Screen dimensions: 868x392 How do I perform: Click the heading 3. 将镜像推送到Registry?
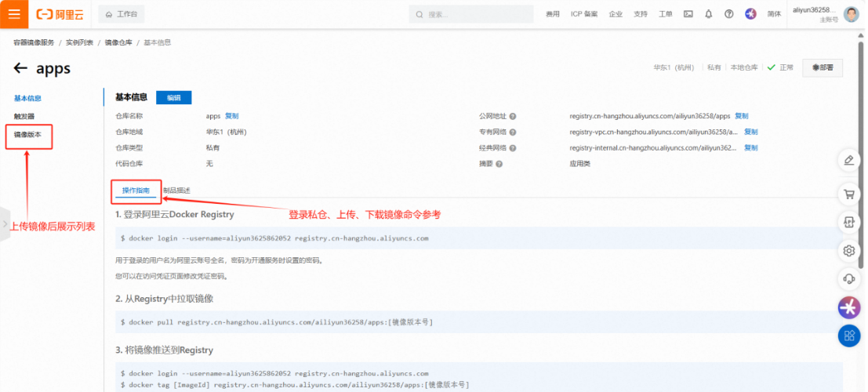(x=165, y=350)
